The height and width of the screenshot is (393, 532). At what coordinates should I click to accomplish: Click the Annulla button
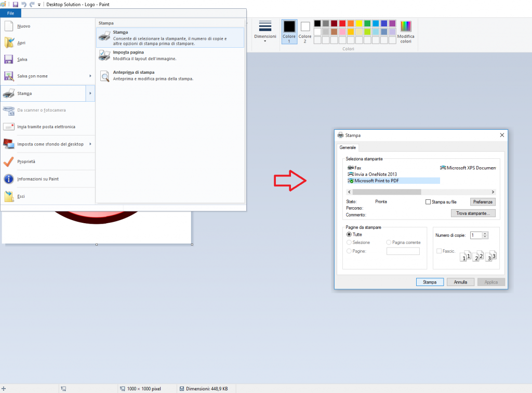[460, 282]
